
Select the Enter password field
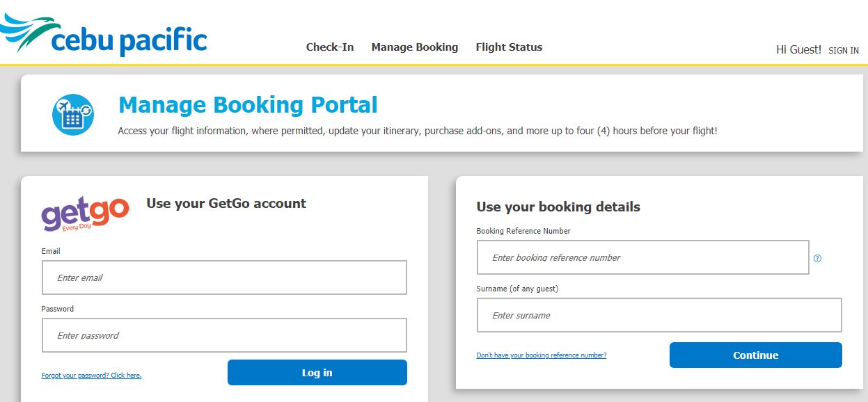[224, 335]
